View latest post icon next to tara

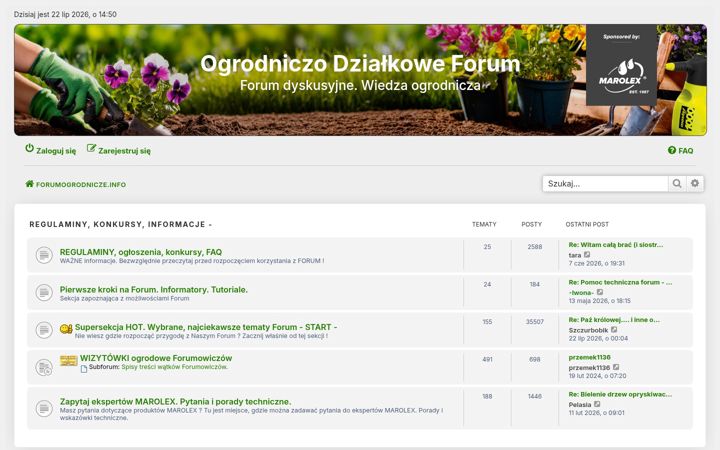[587, 254]
